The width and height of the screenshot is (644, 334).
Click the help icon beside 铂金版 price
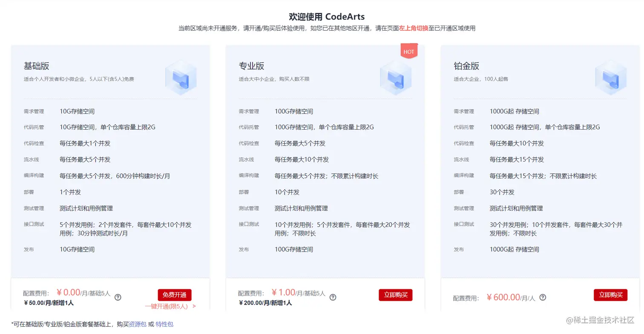[543, 297]
